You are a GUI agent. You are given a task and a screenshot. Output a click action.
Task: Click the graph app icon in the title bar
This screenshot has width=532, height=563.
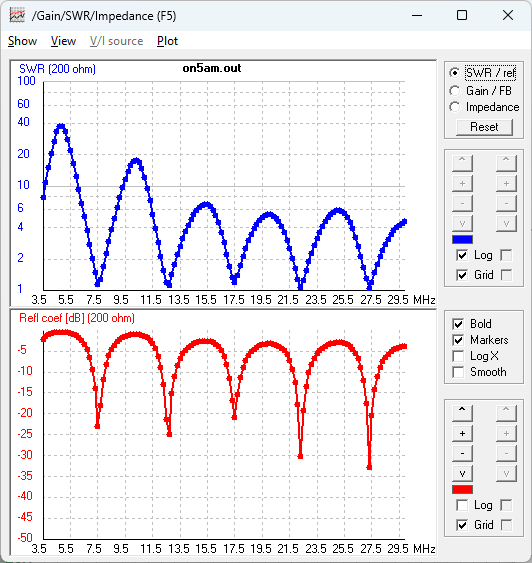coord(17,15)
